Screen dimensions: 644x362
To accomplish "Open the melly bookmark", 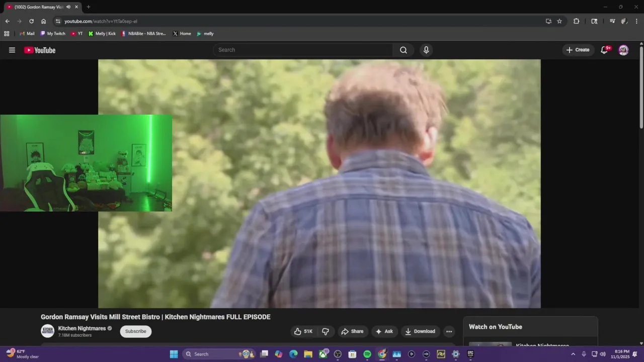I will 205,34.
